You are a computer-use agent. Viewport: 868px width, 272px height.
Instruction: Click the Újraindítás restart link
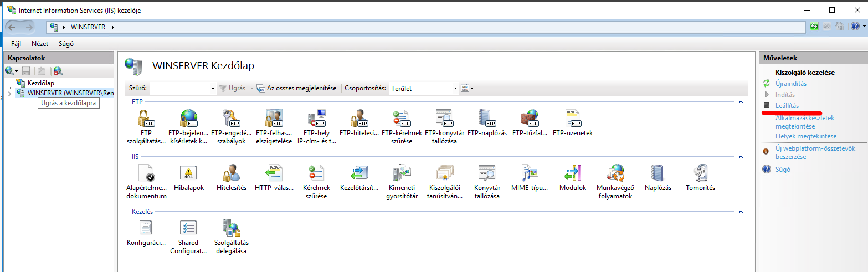pyautogui.click(x=790, y=84)
